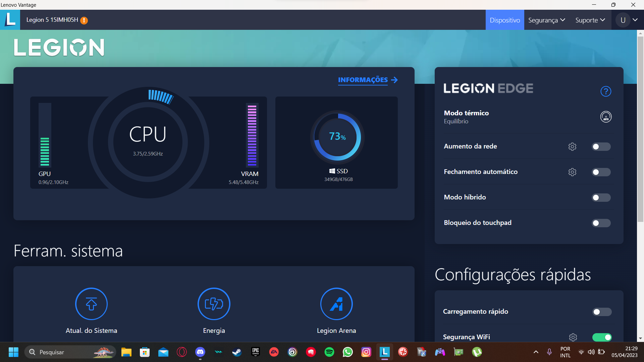Turn on Modo híbrido
The image size is (644, 362).
(601, 197)
